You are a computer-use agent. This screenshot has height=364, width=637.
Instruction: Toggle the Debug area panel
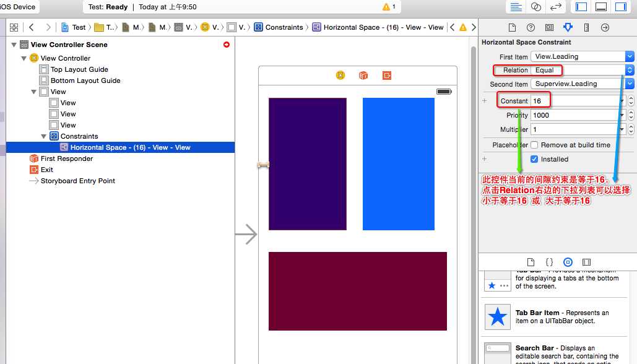[x=601, y=7]
